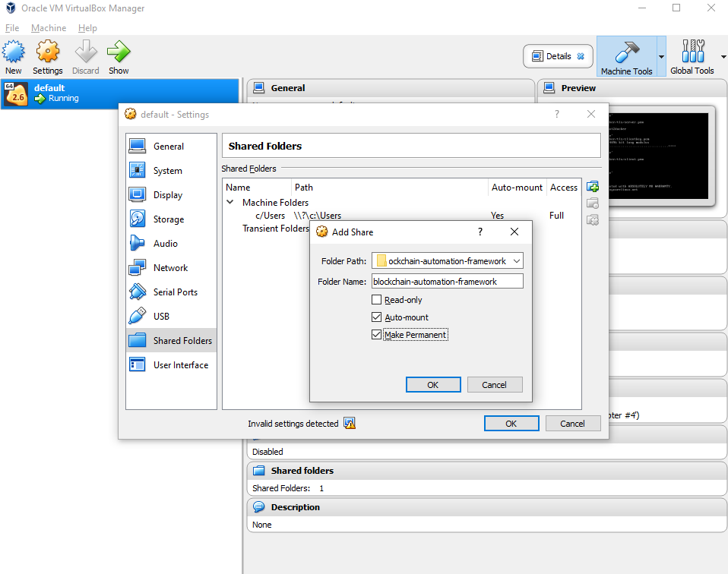Open the Global Tools dropdown arrow
The image size is (728, 574).
tap(723, 57)
